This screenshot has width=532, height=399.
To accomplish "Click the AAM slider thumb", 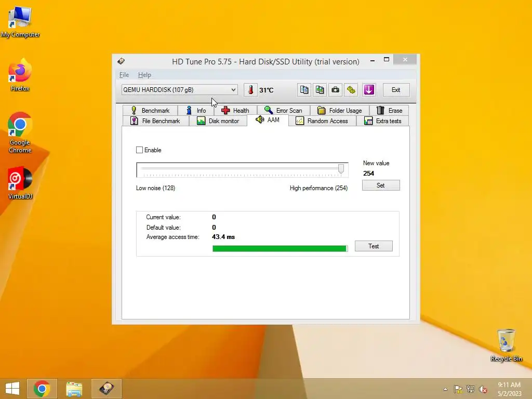I will pyautogui.click(x=341, y=169).
